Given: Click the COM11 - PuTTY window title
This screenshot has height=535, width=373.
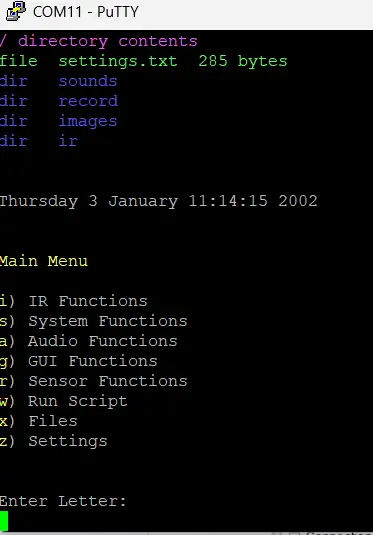Looking at the screenshot, I should tap(86, 12).
